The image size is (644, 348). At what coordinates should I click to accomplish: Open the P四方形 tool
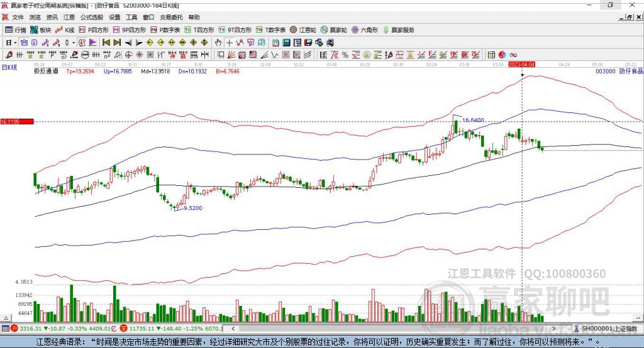tap(94, 30)
